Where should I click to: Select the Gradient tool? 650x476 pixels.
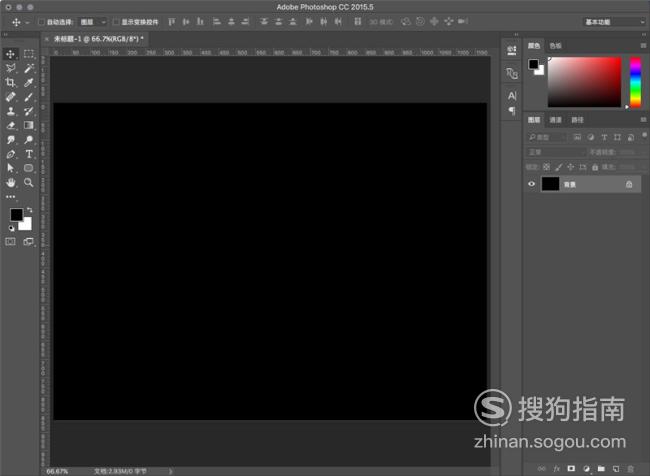(x=29, y=125)
